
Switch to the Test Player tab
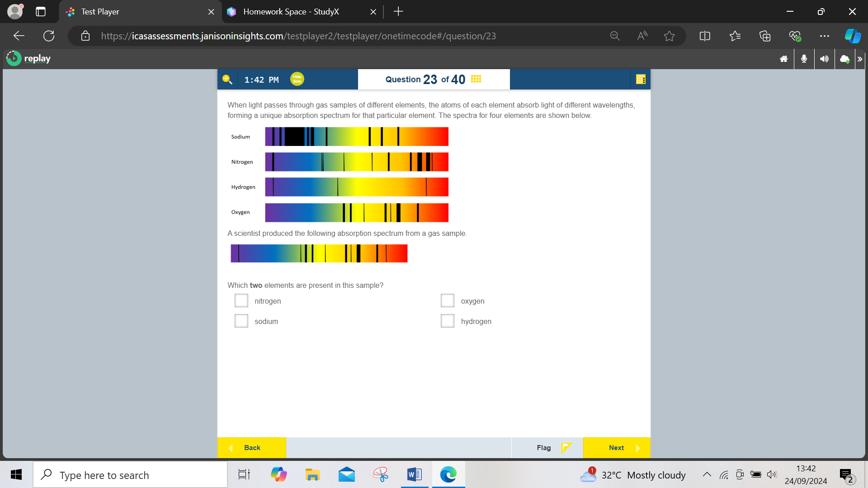coord(140,12)
